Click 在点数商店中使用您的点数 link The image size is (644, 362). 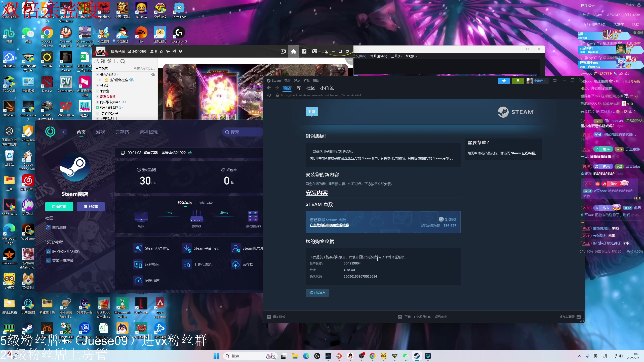point(330,225)
